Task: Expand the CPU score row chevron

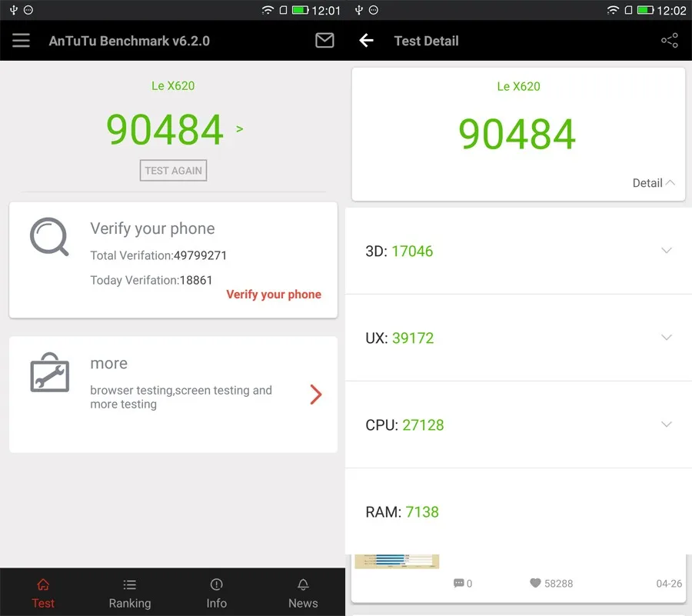Action: 667,425
